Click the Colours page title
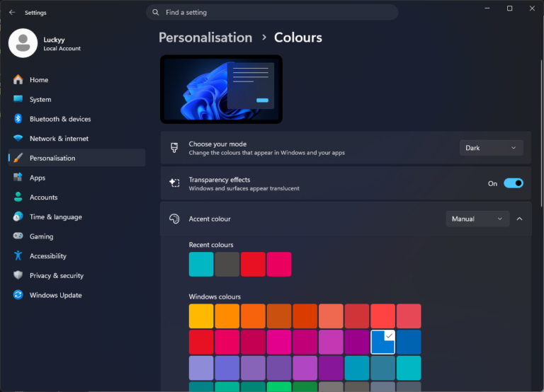Viewport: 544px width, 392px height. pos(298,38)
